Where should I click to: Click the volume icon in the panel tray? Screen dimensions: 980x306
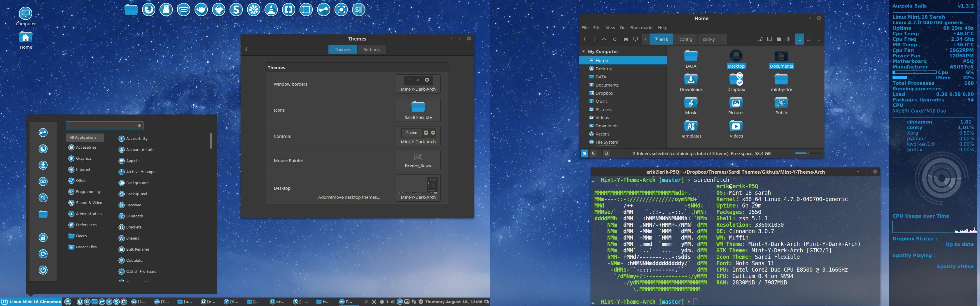click(x=393, y=302)
